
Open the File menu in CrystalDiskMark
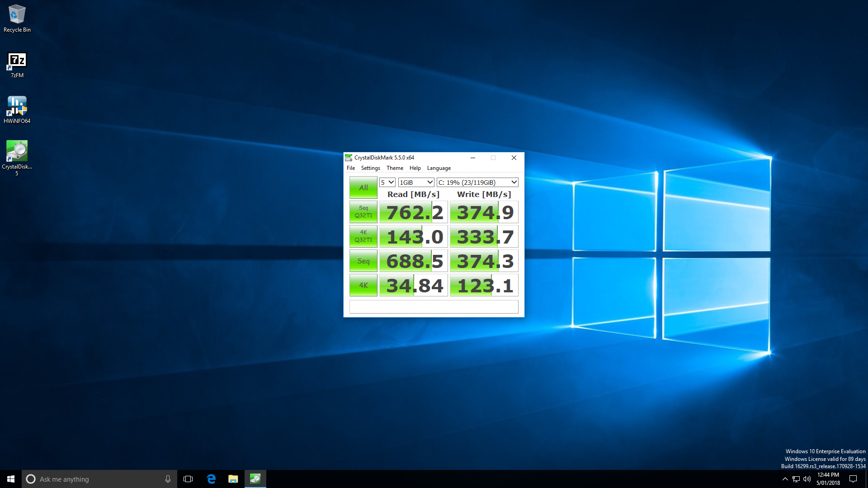point(351,168)
